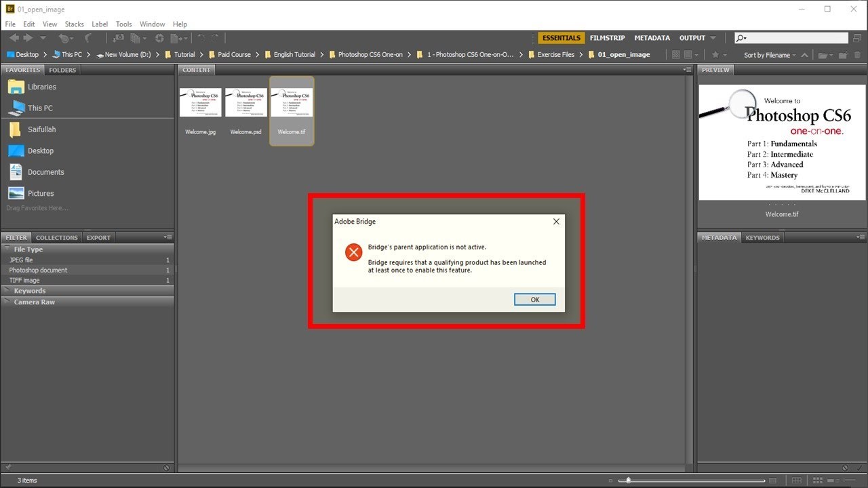The width and height of the screenshot is (868, 488).
Task: Switch to compact mode icon
Action: point(857,38)
